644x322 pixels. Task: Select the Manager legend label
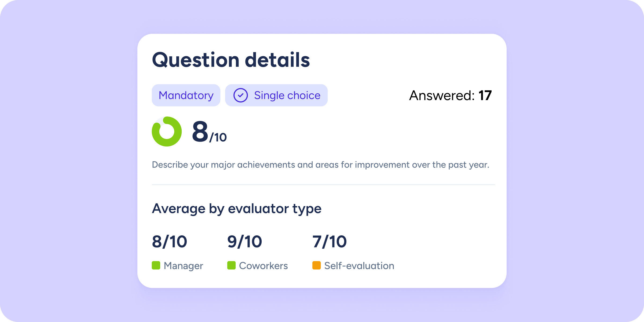(183, 266)
